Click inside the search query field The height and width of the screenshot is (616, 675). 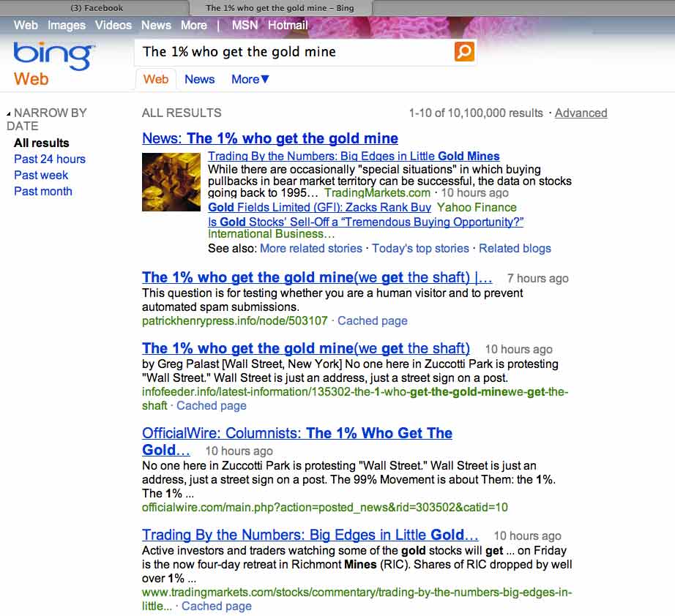coord(294,52)
